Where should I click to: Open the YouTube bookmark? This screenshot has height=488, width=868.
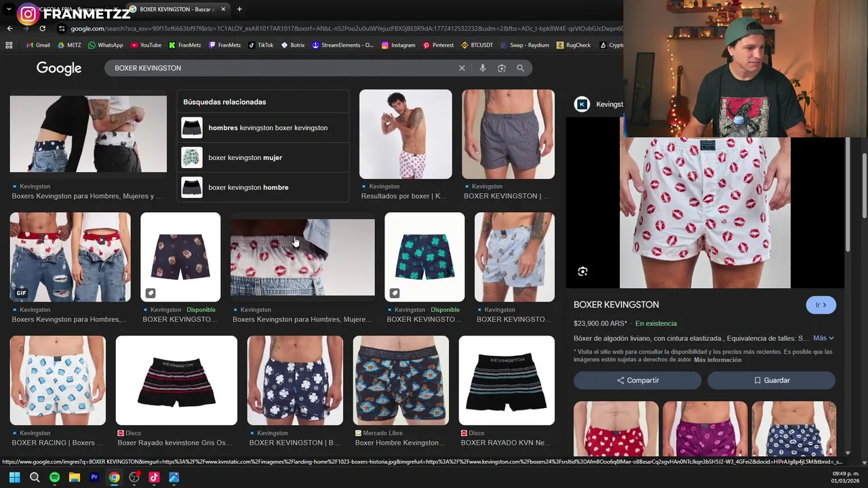click(146, 45)
